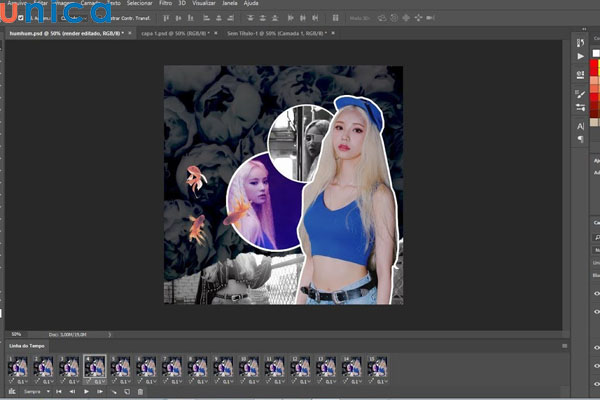Click the align bottom edges icon
The height and width of the screenshot is (400, 600).
coord(191,18)
